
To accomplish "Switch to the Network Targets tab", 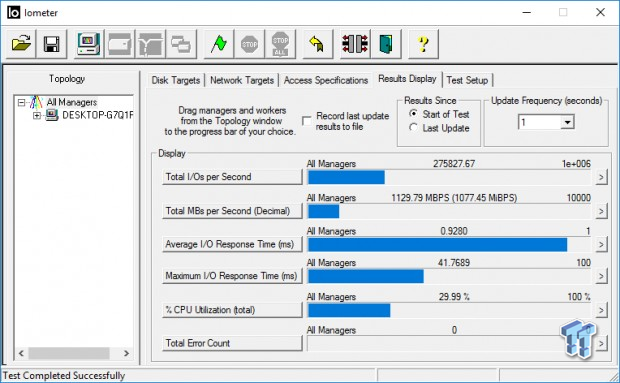I will coord(242,80).
